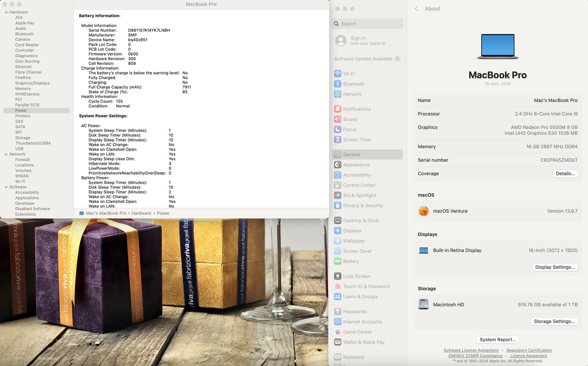Open Wi-Fi settings icon in sidebar
588x366 pixels.
pos(337,74)
